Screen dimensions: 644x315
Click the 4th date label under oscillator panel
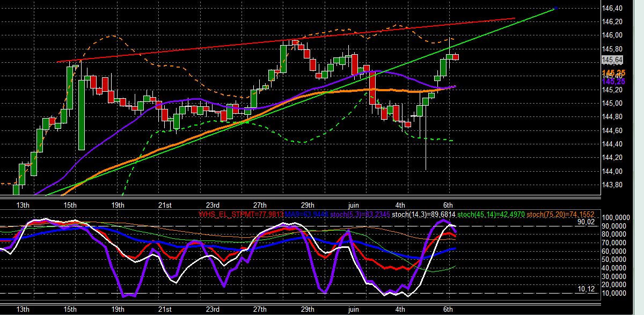click(400, 310)
